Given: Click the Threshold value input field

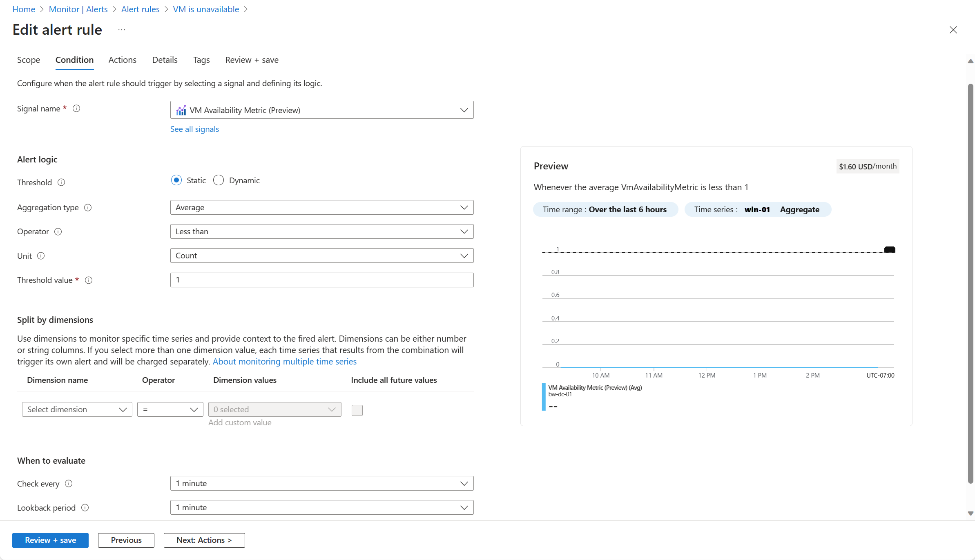Looking at the screenshot, I should tap(321, 280).
